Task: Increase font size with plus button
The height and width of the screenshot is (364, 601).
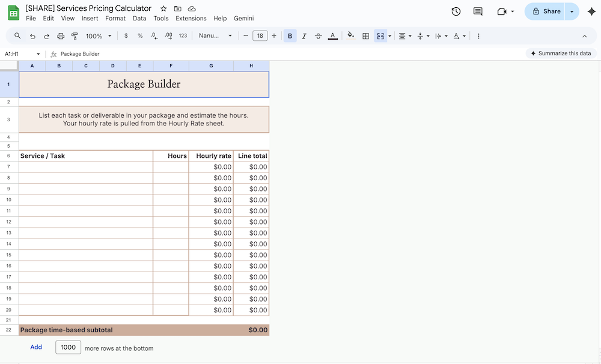Action: point(274,35)
